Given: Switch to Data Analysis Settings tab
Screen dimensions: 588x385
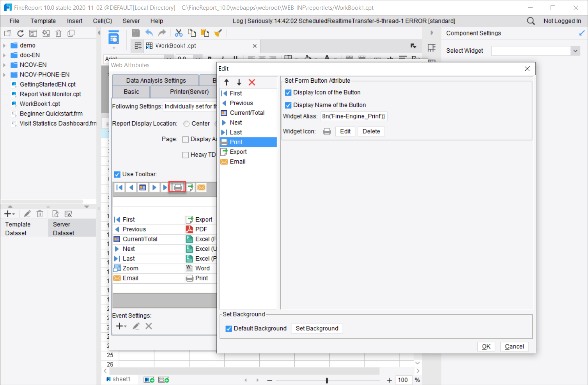Looking at the screenshot, I should click(x=156, y=80).
